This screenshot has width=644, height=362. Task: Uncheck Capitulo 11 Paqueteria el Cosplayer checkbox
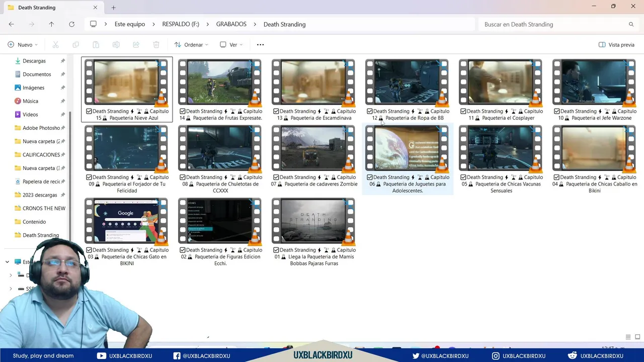[x=463, y=112]
